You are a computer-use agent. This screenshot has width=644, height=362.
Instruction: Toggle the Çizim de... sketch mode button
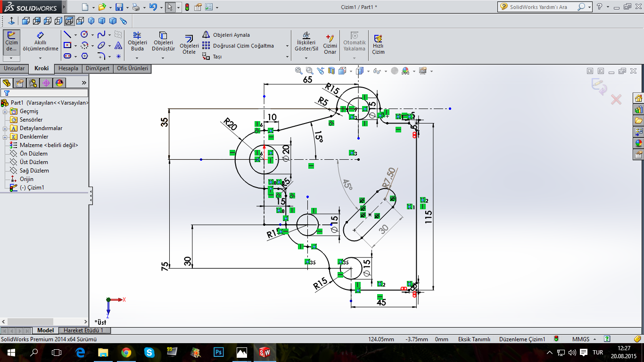(x=11, y=42)
